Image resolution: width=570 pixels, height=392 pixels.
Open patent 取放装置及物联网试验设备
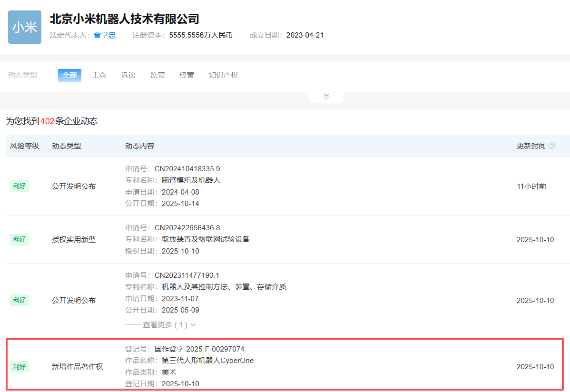(x=206, y=239)
